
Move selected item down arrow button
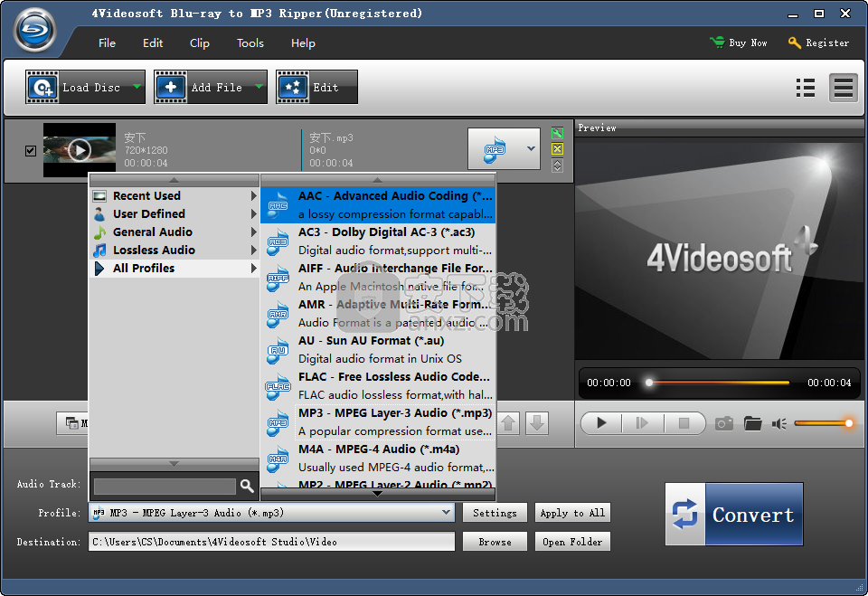click(x=536, y=424)
